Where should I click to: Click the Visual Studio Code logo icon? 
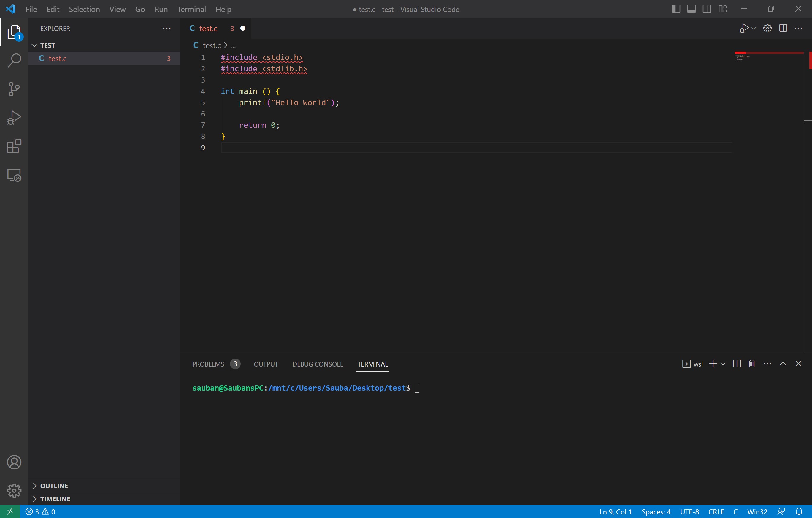click(10, 9)
